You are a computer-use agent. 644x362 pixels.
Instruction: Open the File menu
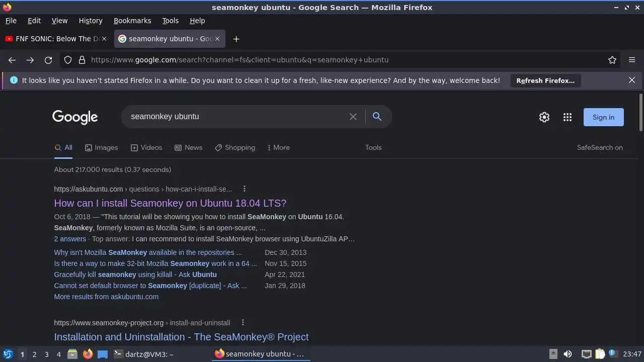click(x=11, y=21)
